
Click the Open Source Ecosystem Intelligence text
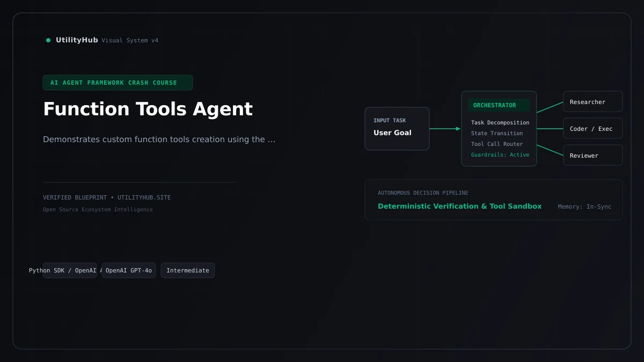coord(98,210)
